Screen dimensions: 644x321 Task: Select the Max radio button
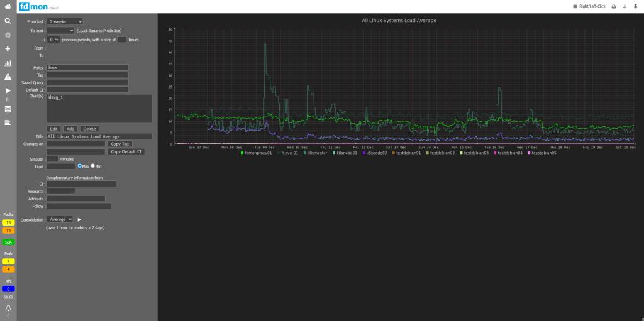coord(80,166)
